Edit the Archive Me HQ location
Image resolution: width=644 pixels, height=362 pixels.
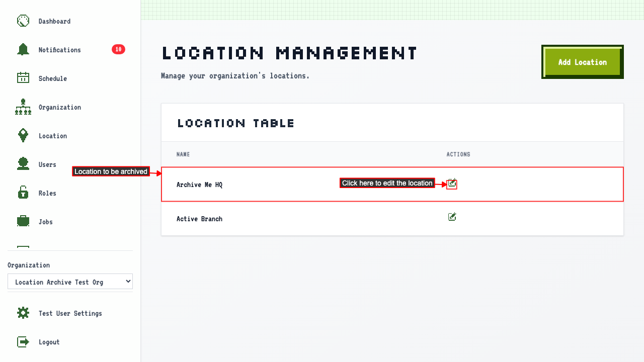[x=452, y=184]
